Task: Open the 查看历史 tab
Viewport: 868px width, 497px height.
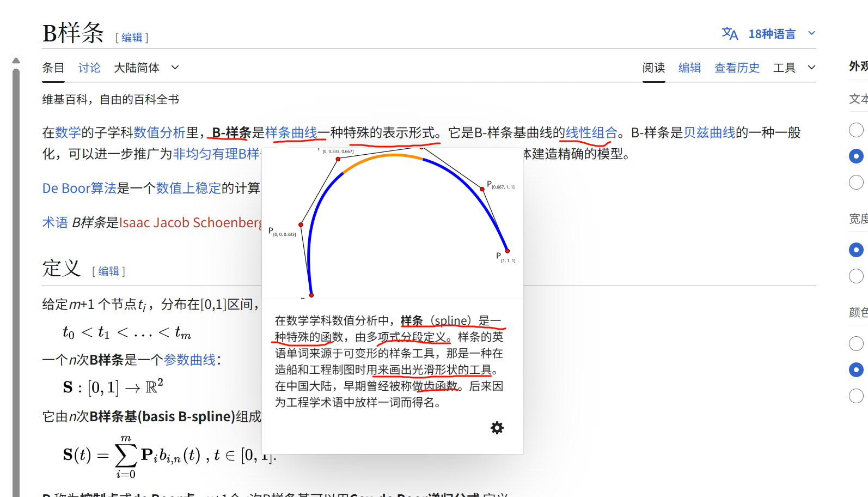Action: tap(737, 68)
